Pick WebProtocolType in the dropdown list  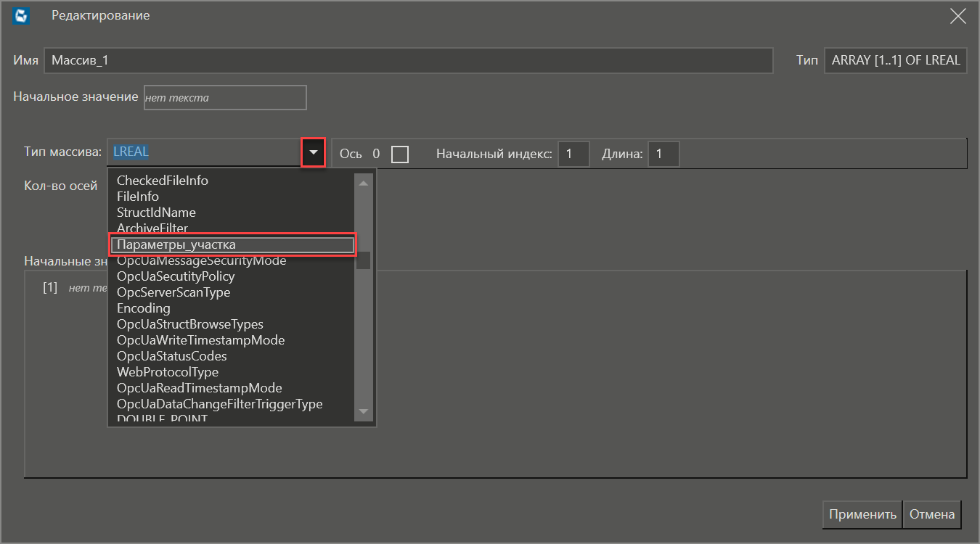(168, 372)
